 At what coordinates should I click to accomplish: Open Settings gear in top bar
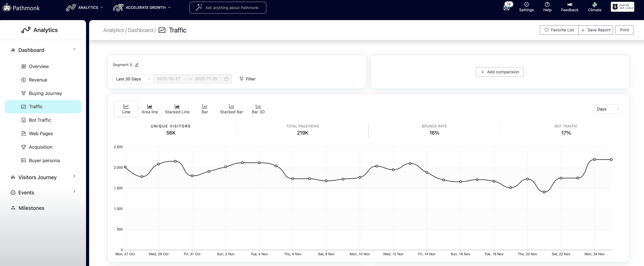[526, 4]
